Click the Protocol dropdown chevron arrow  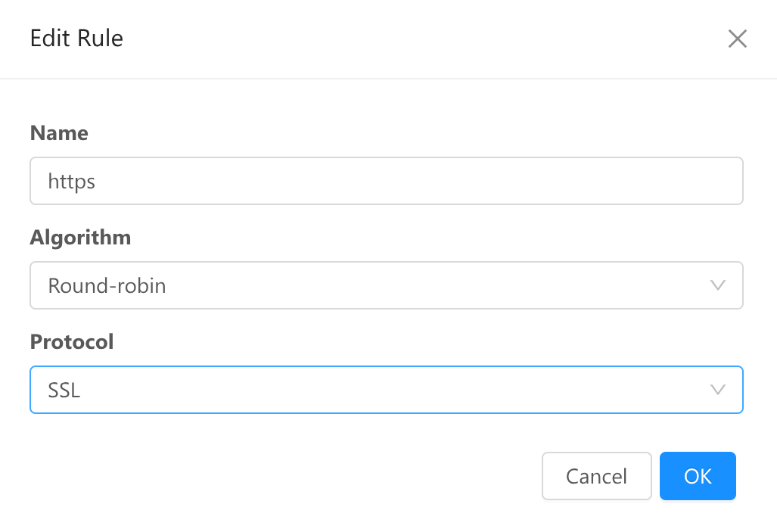tap(718, 390)
